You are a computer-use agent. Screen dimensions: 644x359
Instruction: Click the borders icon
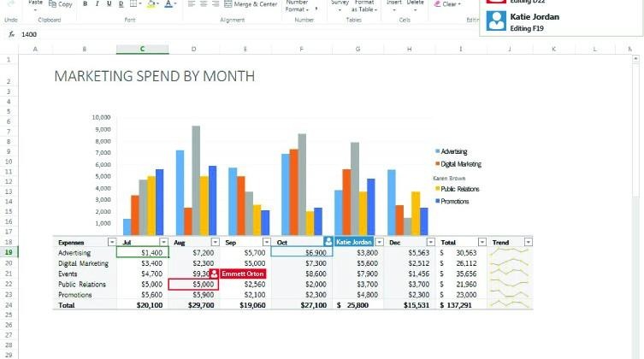(133, 3)
